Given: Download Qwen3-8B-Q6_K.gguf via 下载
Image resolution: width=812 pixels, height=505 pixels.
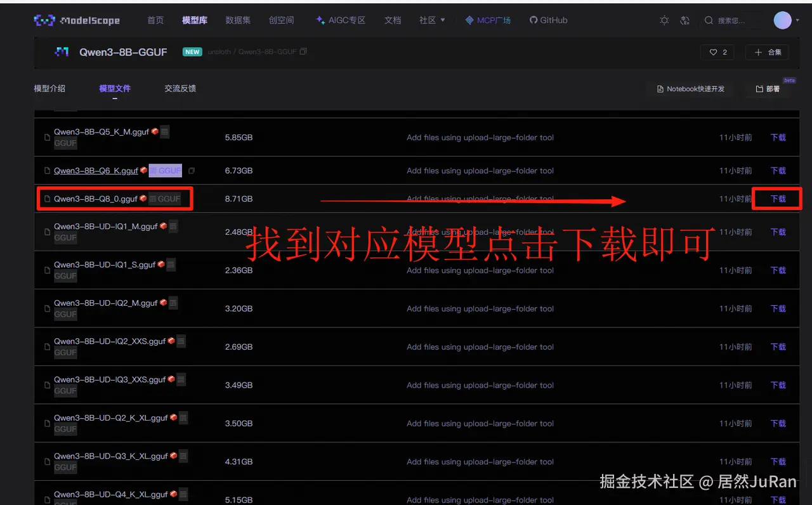Looking at the screenshot, I should pyautogui.click(x=778, y=171).
